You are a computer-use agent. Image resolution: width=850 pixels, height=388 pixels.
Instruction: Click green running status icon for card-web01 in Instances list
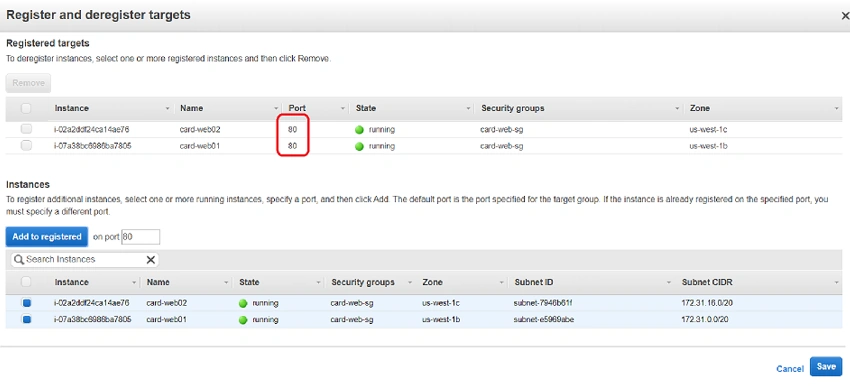pos(243,320)
